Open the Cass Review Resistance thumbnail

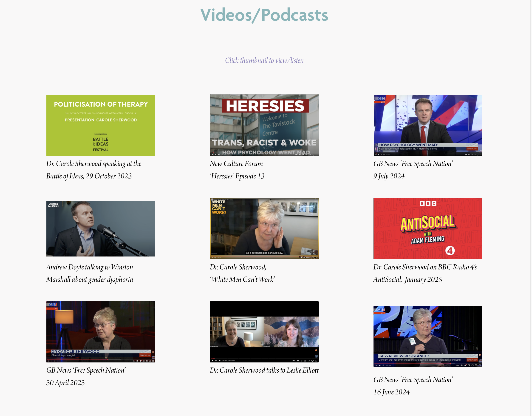click(427, 336)
